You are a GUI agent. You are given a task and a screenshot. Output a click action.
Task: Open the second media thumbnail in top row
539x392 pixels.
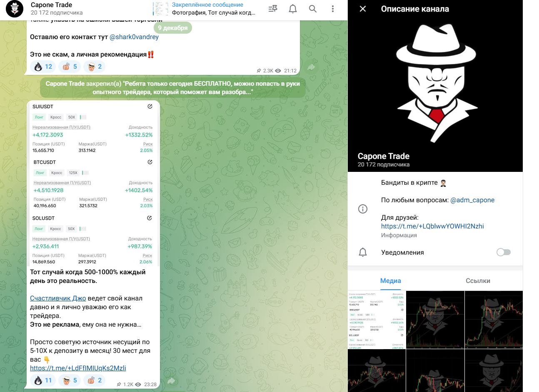click(435, 320)
